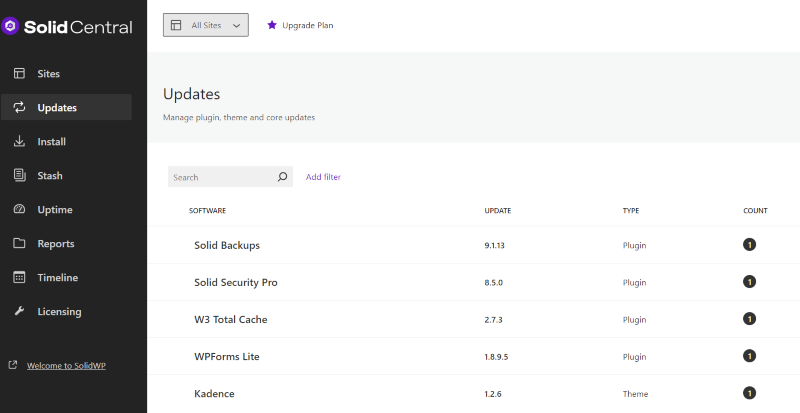This screenshot has width=800, height=413.
Task: Sort by the TYPE column header
Action: (x=631, y=210)
